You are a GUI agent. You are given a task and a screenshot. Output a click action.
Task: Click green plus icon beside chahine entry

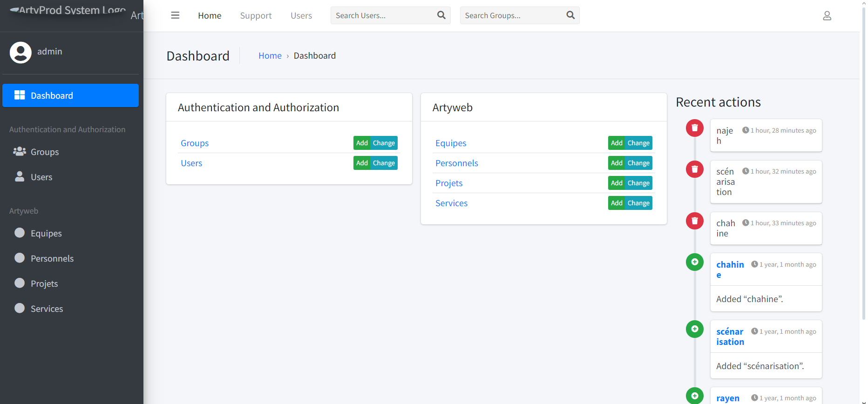click(694, 262)
